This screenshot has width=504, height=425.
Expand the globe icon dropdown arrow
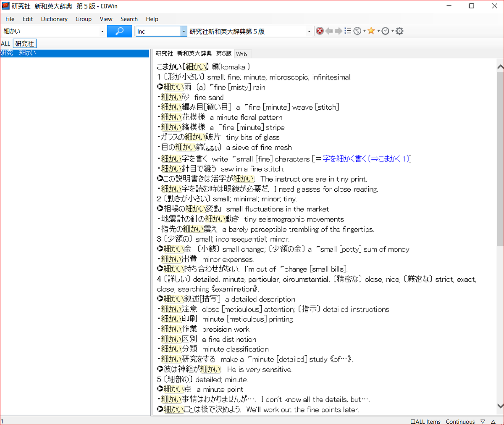(x=364, y=31)
